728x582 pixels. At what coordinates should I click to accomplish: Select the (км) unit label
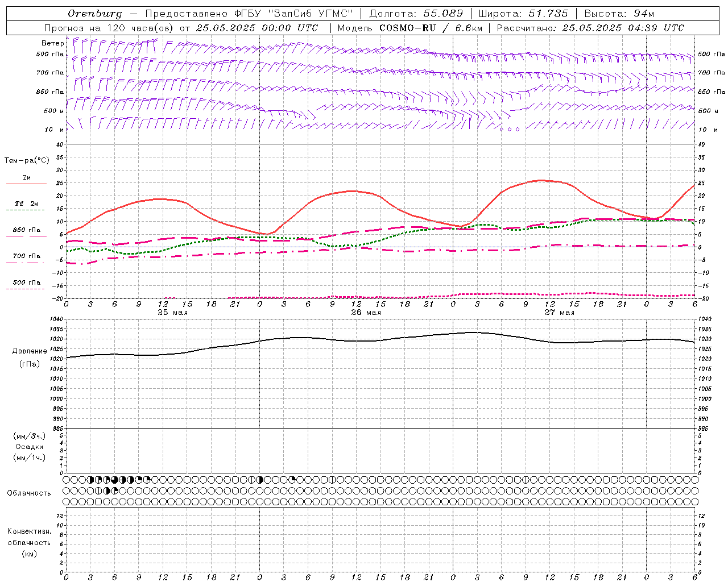coord(30,553)
